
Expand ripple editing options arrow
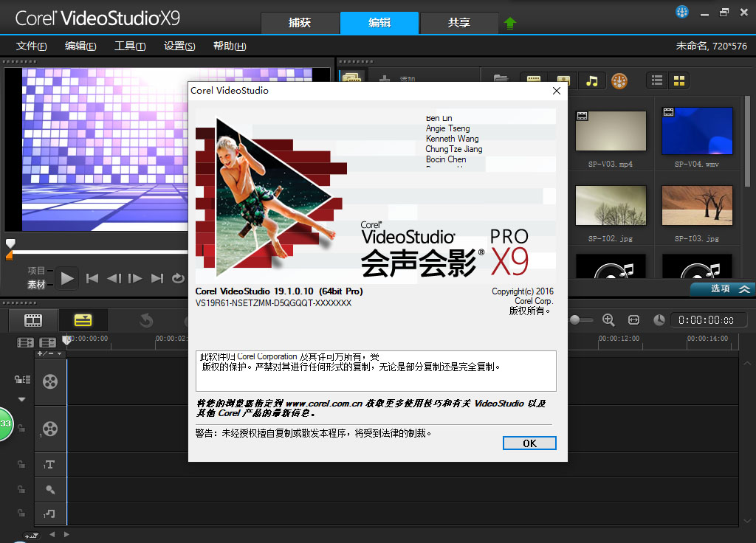(x=21, y=399)
